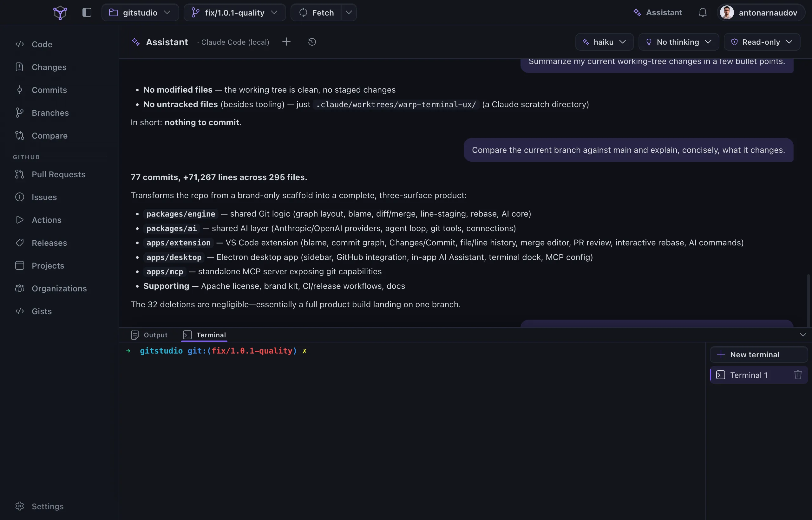The width and height of the screenshot is (812, 520).
Task: Click the Claude Code (local) label
Action: click(x=235, y=42)
